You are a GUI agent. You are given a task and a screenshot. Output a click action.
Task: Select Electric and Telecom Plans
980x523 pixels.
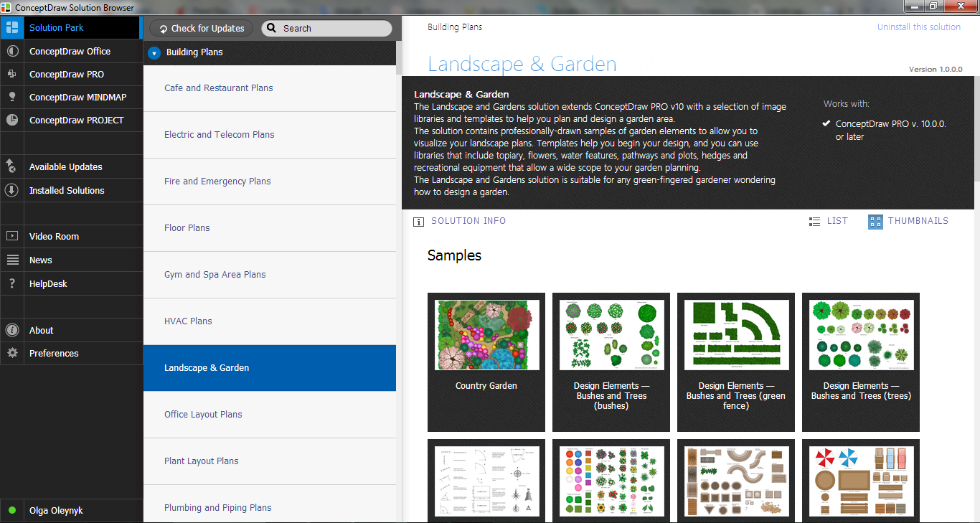click(x=270, y=135)
